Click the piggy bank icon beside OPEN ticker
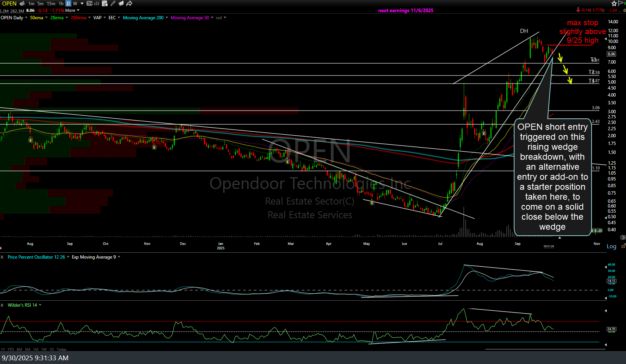Viewport: 626px width, 364px height. point(22,3)
